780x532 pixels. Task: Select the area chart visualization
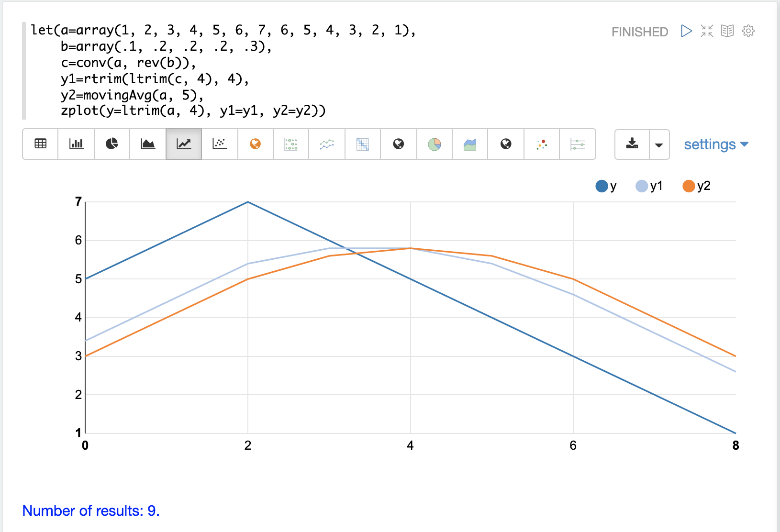148,144
